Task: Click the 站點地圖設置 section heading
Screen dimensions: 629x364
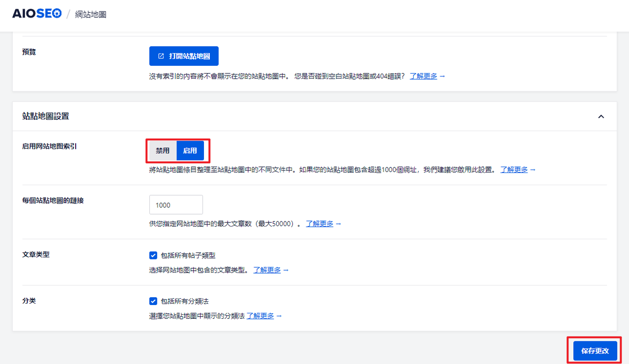Action: pos(46,116)
